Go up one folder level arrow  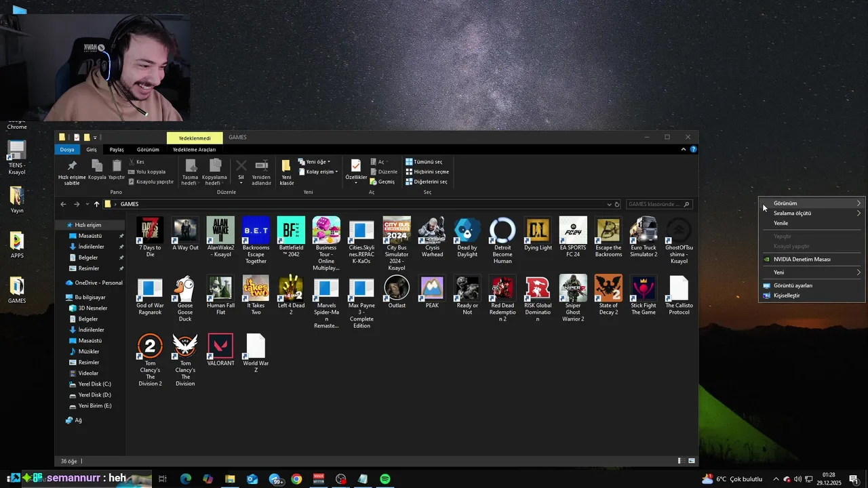click(96, 204)
